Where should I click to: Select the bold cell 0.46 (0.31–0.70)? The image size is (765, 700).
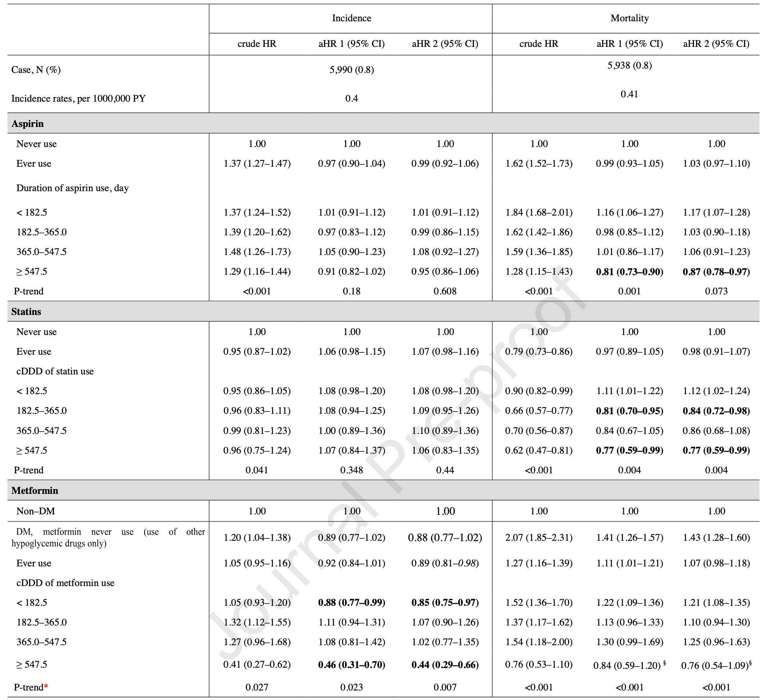click(x=351, y=665)
